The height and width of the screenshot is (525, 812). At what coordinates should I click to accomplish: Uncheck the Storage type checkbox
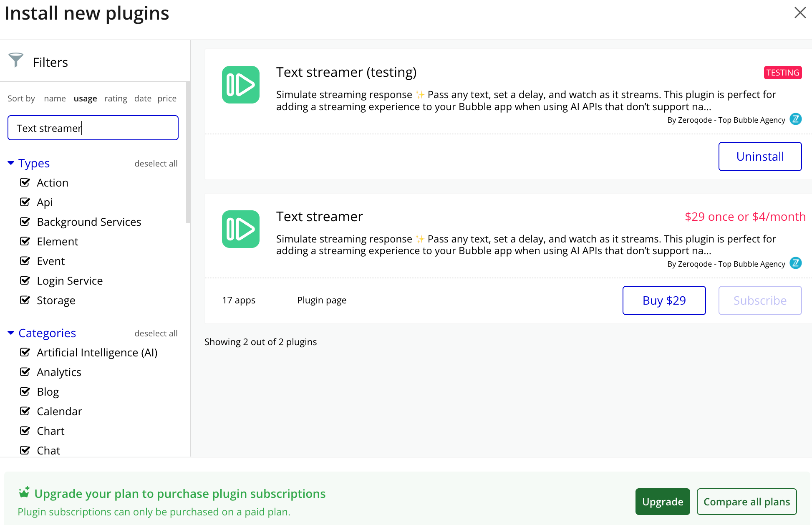25,300
